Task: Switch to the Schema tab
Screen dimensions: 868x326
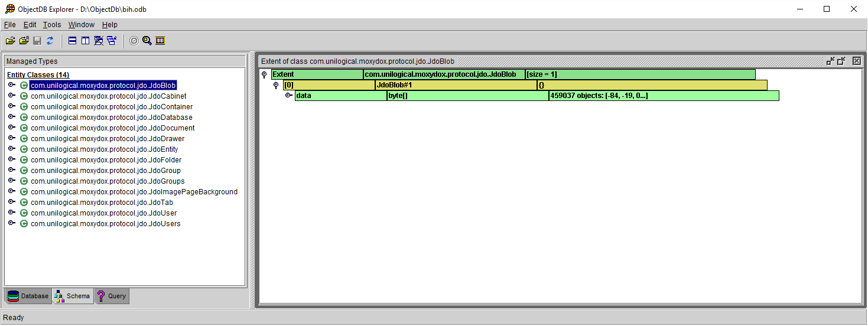Action: [x=73, y=296]
